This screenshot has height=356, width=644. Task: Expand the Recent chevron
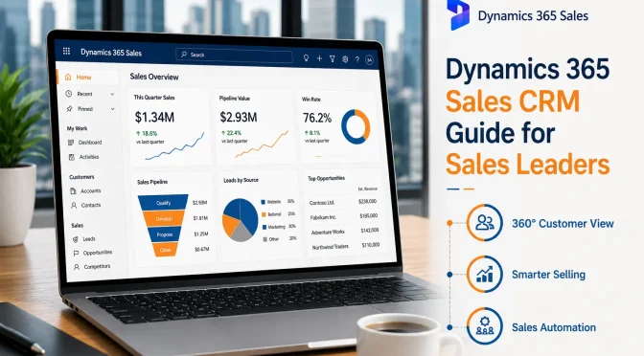click(112, 95)
